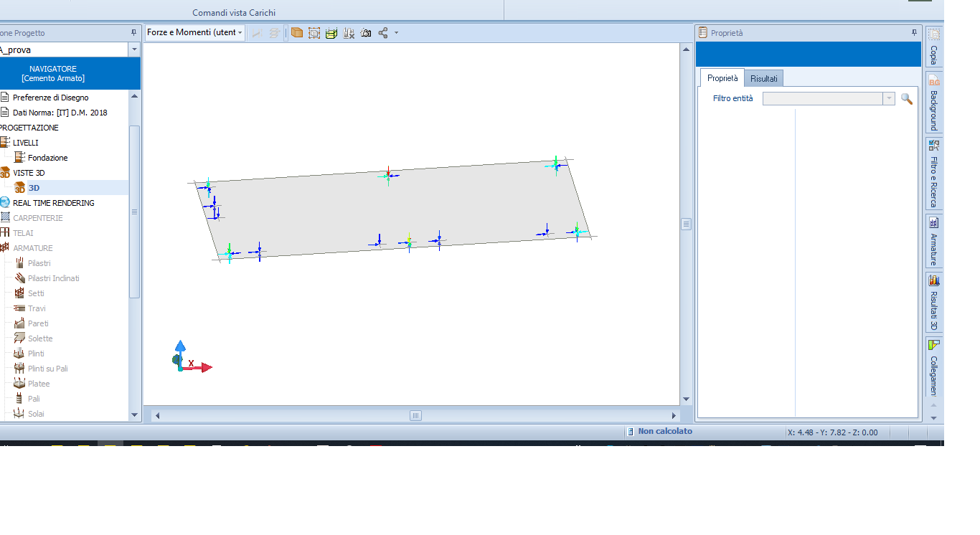Toggle pin on the Proprietà panel
Screen dimensions: 980x535
[x=914, y=33]
